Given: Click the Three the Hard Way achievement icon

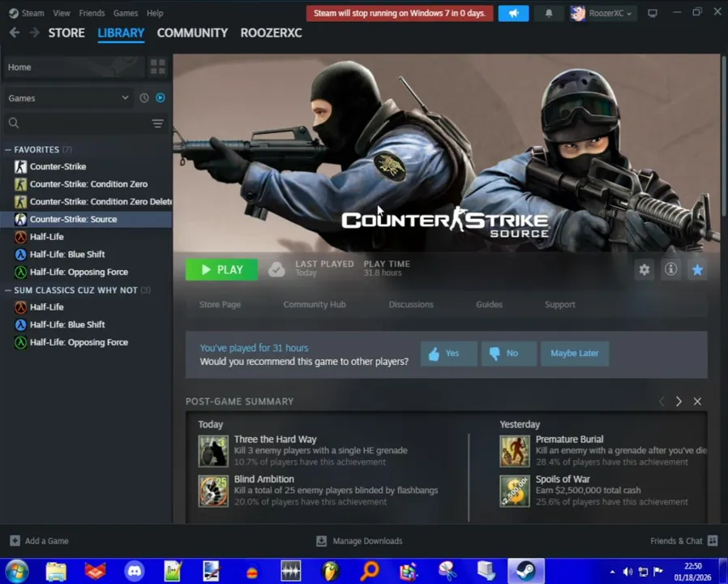Looking at the screenshot, I should pyautogui.click(x=213, y=451).
